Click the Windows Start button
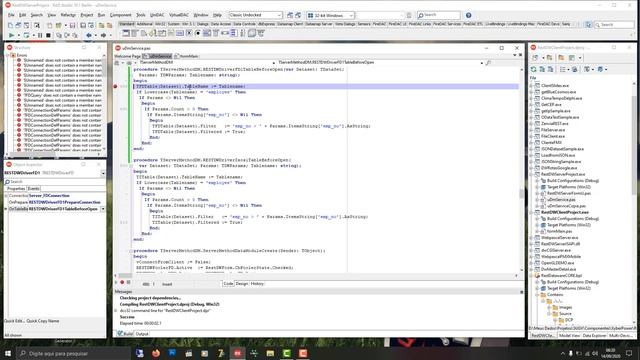This screenshot has height=360, width=640. click(8, 353)
